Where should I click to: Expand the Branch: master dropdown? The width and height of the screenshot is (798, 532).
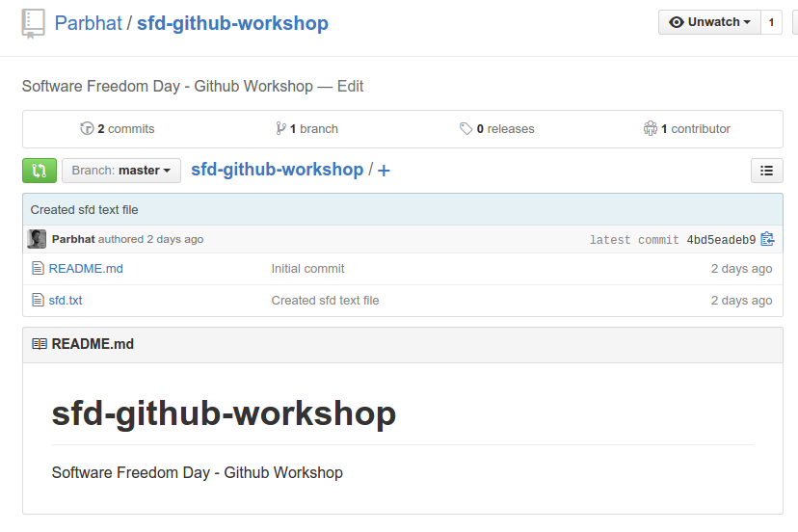(121, 170)
